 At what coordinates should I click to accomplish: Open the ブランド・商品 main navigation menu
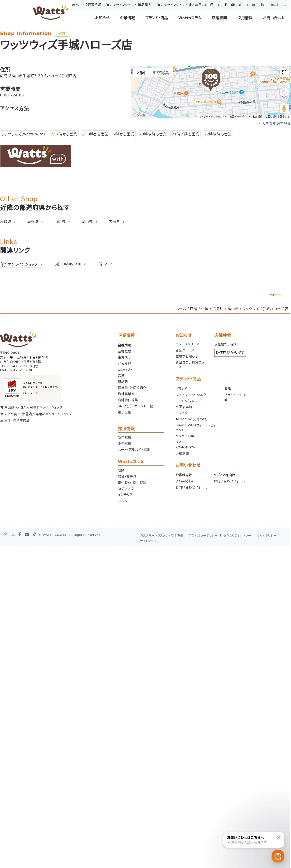point(157,18)
